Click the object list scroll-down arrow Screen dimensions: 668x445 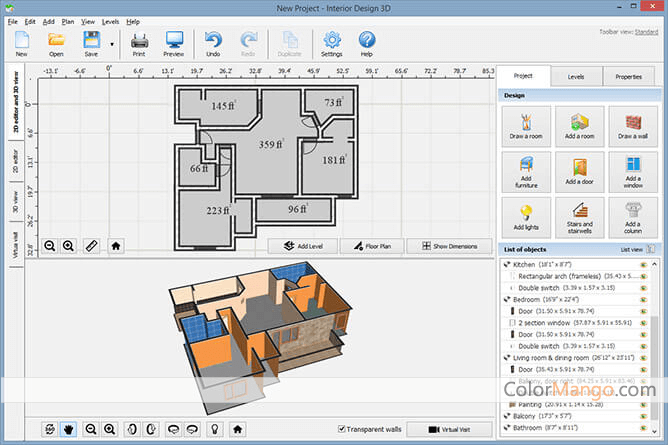(x=654, y=431)
